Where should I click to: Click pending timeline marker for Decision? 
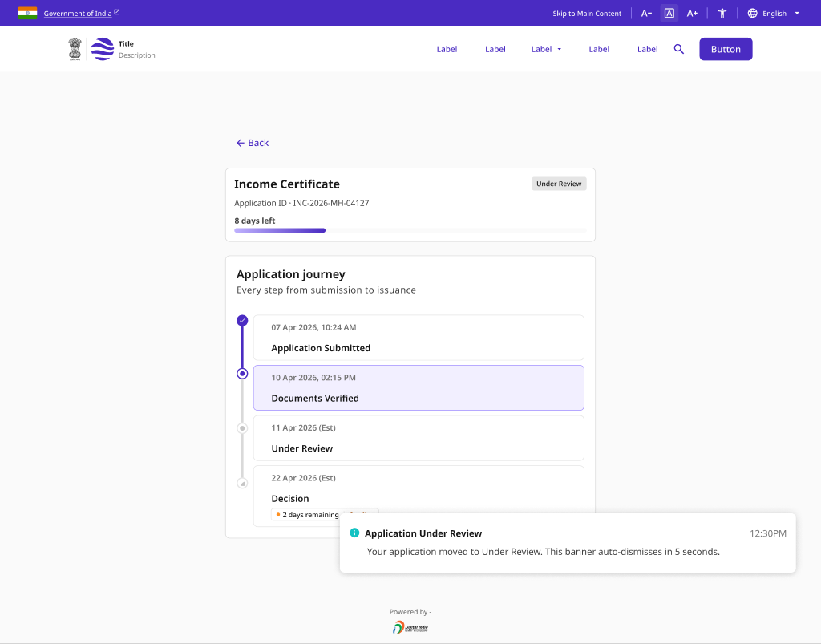point(242,484)
